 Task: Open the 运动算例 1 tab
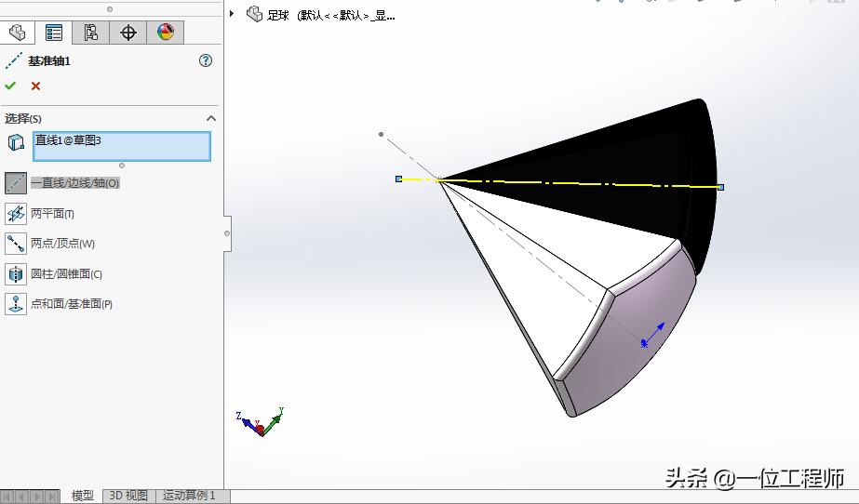[x=189, y=496]
